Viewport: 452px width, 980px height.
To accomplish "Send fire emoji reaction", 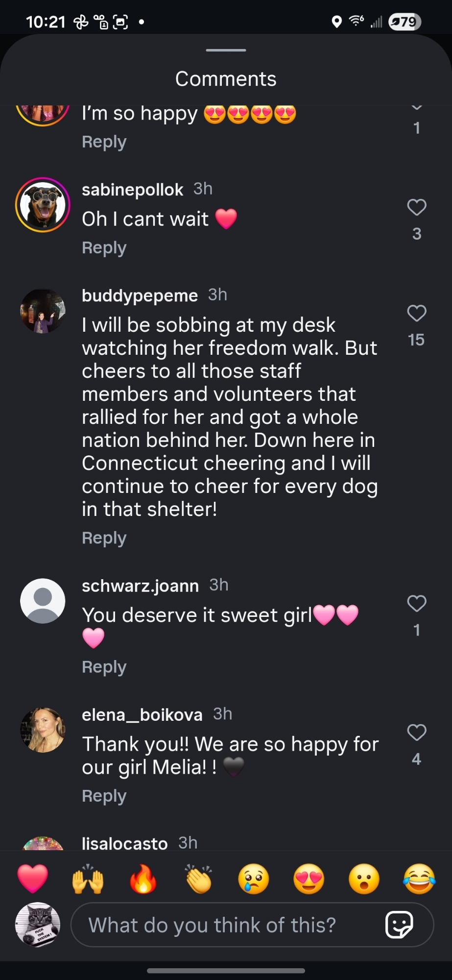I will pyautogui.click(x=143, y=878).
